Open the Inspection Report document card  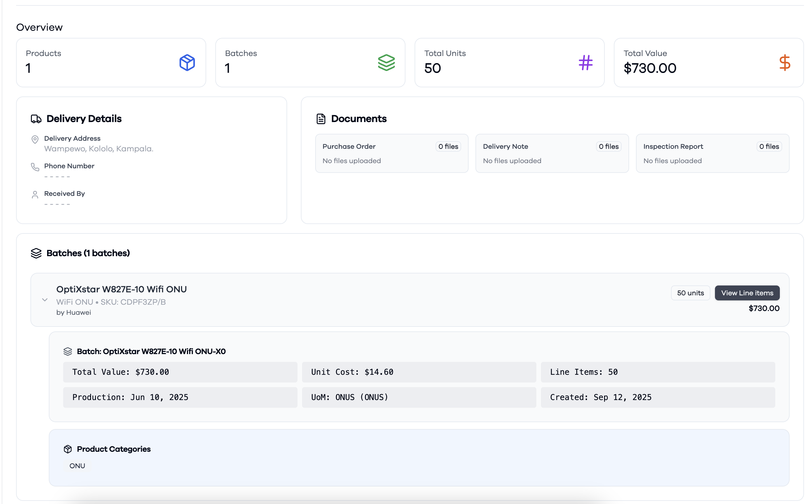(712, 153)
